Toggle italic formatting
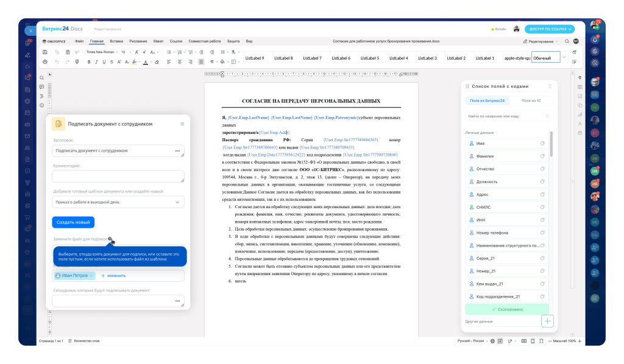 [x=96, y=62]
